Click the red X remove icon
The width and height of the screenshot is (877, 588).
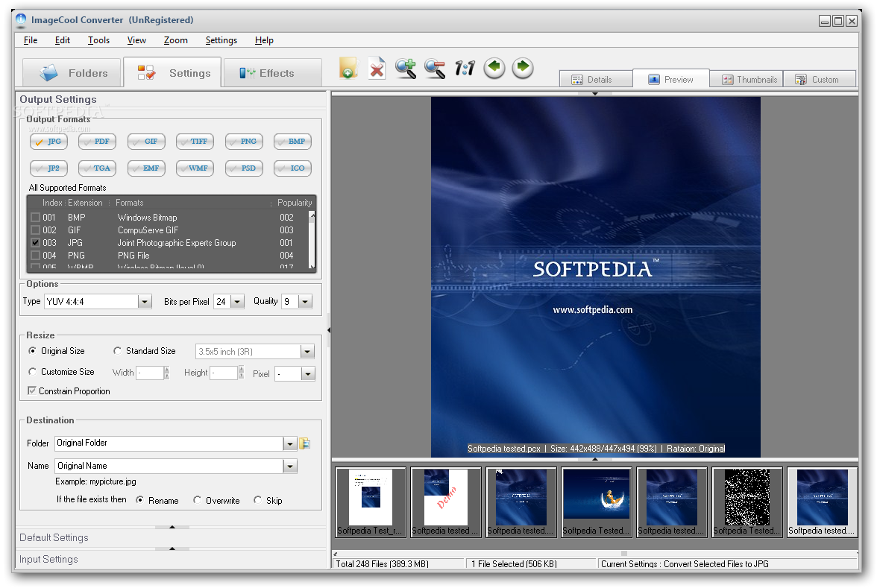click(377, 69)
